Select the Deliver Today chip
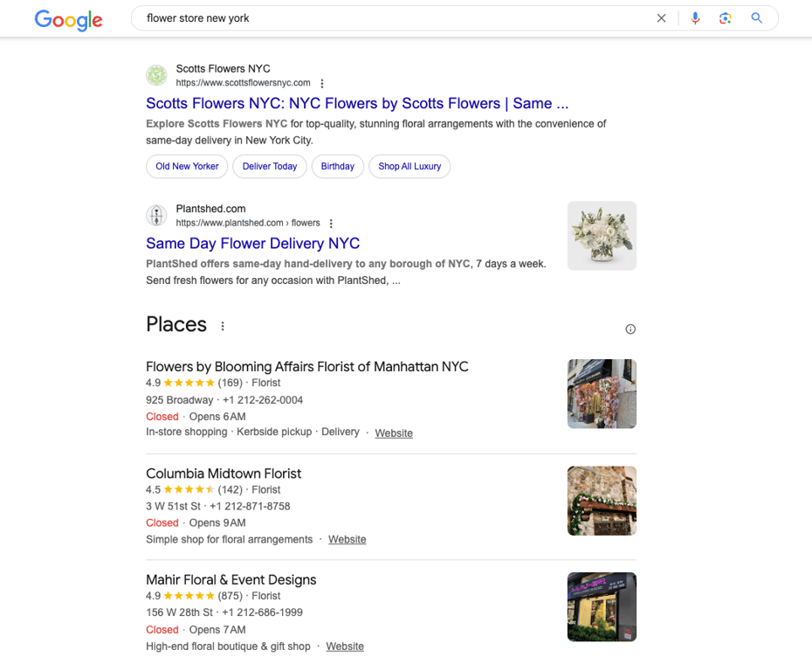Screen dimensions: 812x671 (x=269, y=166)
